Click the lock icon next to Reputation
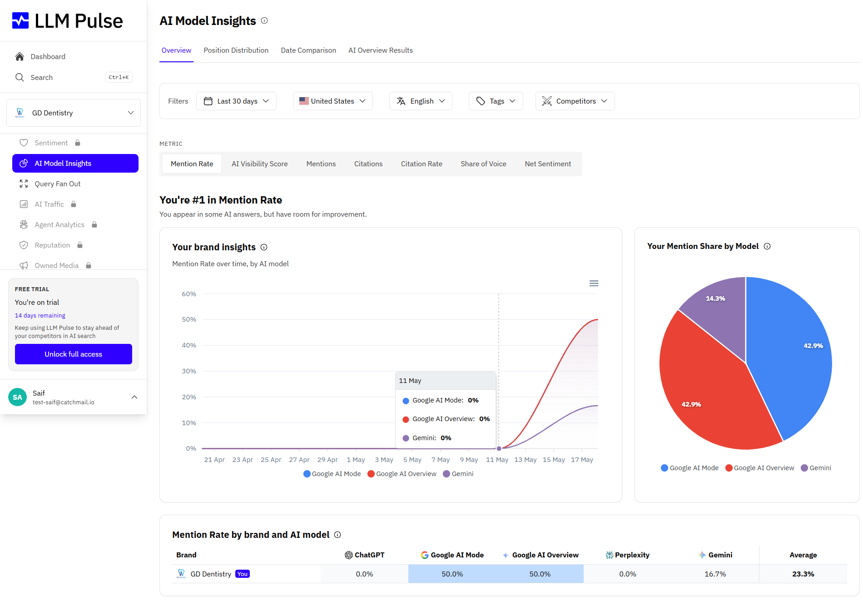The width and height of the screenshot is (863, 616). coord(80,245)
